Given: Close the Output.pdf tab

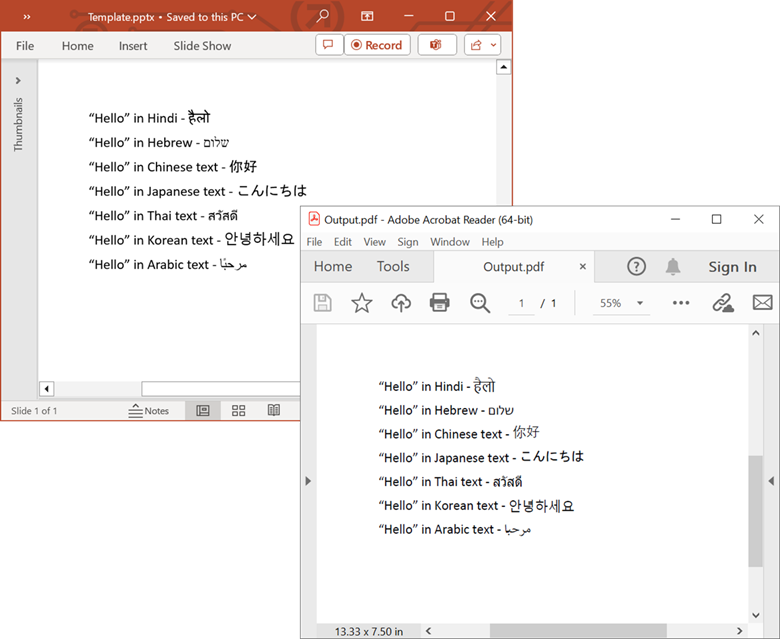Looking at the screenshot, I should [x=583, y=267].
